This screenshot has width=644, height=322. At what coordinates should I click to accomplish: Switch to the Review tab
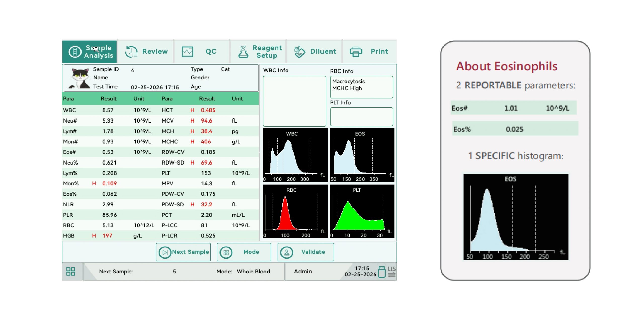(x=154, y=52)
